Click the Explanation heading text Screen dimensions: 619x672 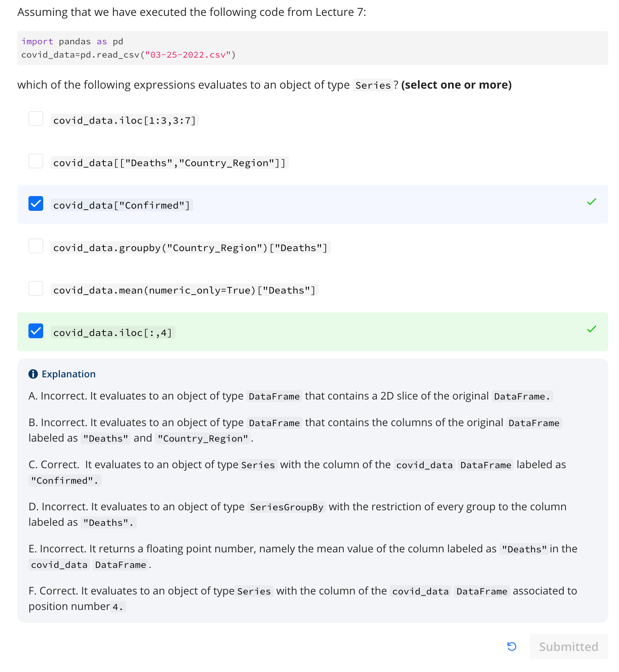69,374
